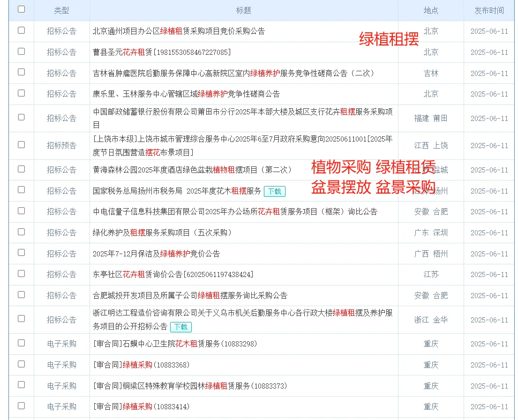The image size is (518, 420).
Task: Click the 下载 button for 扬州市税务局花木租摆
Action: click(275, 191)
